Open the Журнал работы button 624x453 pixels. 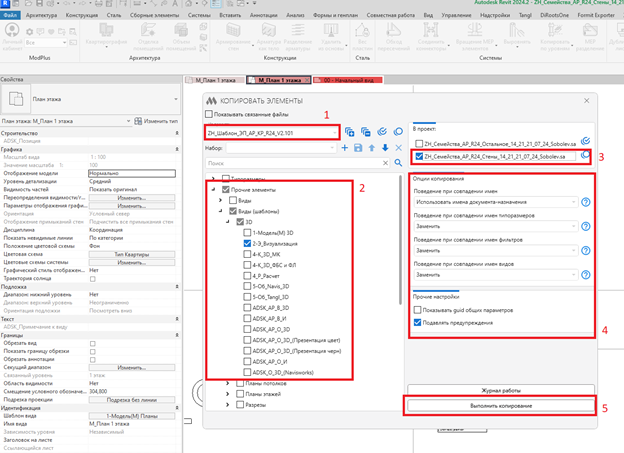501,390
